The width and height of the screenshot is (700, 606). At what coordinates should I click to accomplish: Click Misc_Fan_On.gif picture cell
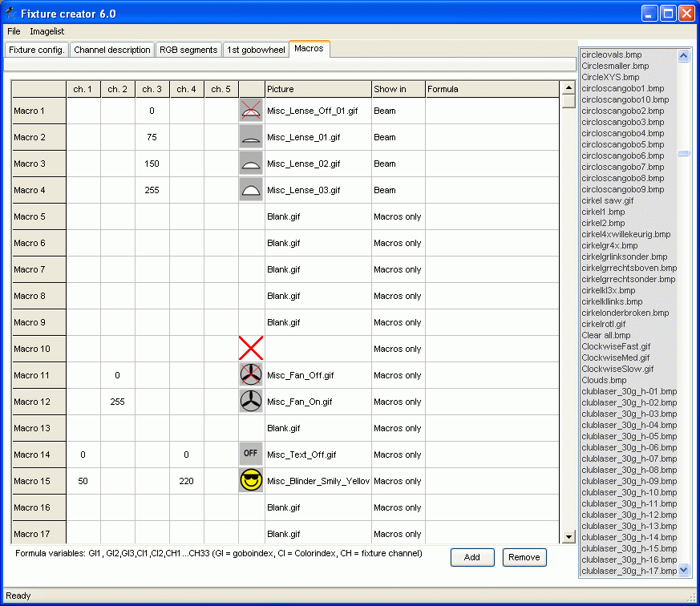[x=318, y=401]
